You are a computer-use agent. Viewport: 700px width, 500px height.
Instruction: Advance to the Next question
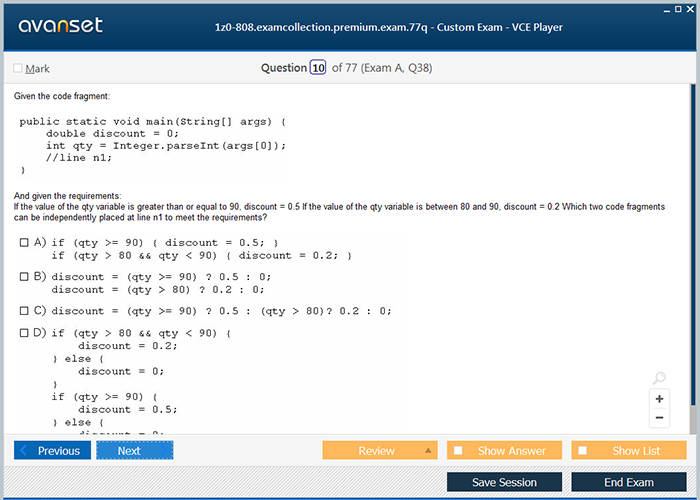[134, 451]
